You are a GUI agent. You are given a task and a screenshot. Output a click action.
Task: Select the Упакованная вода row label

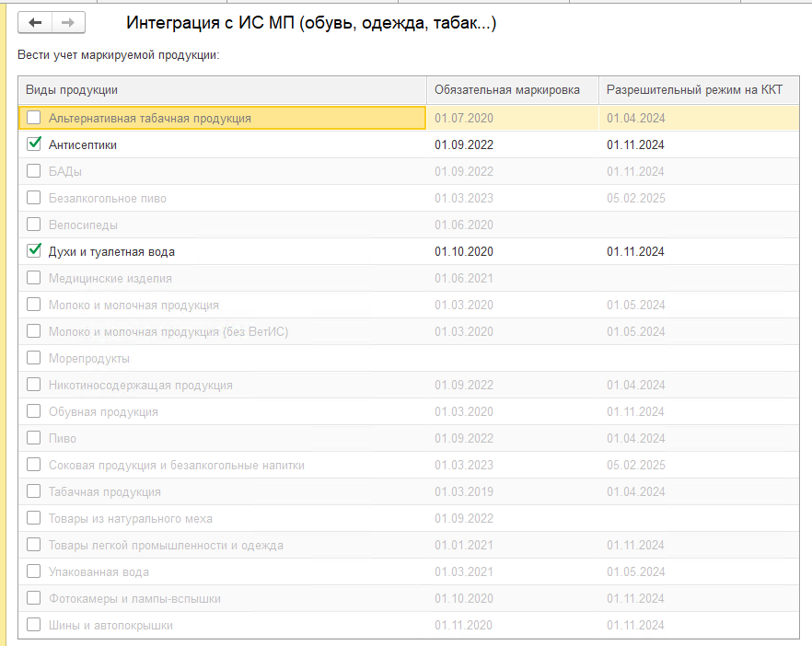click(x=99, y=572)
